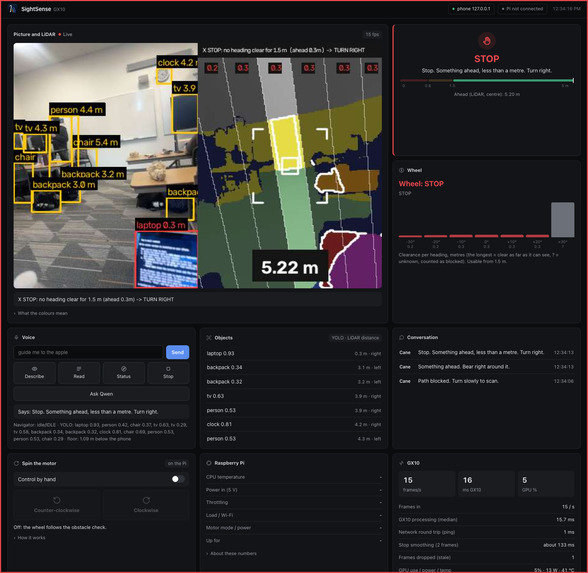Viewport: 588px width, 573px height.
Task: Click the laptop 0.3 m detection label
Action: point(161,225)
